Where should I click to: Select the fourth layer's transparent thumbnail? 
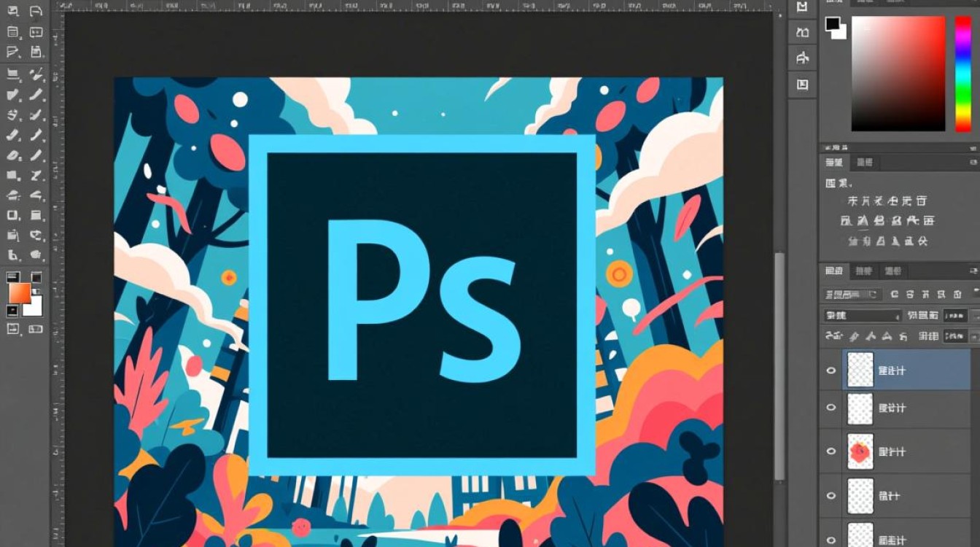coord(860,496)
